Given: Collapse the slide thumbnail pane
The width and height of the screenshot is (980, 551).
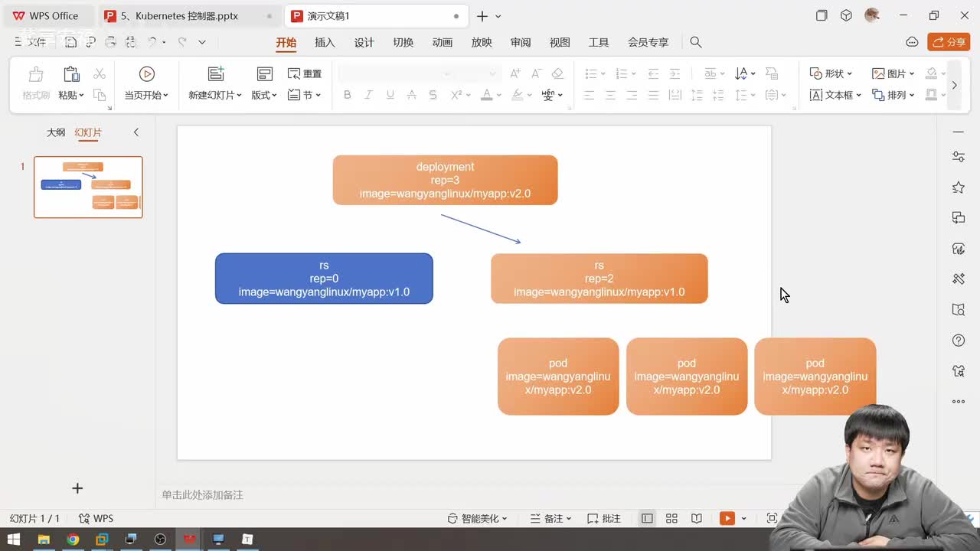Looking at the screenshot, I should tap(136, 132).
